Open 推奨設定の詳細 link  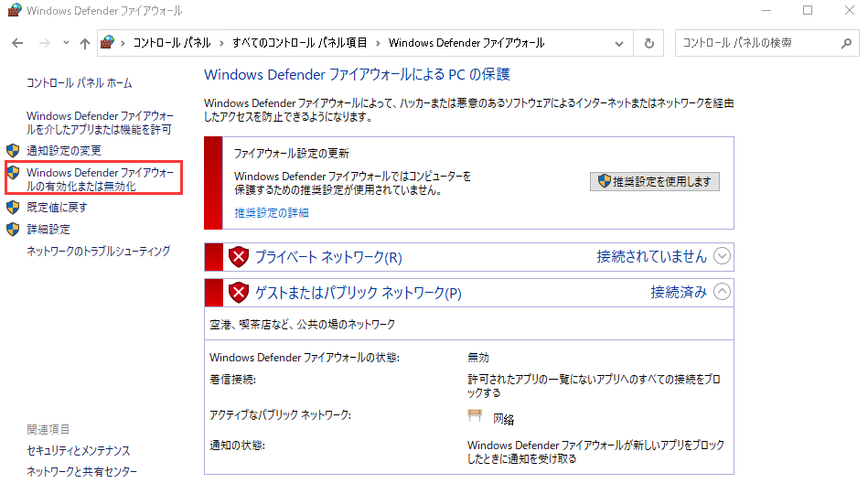tap(272, 212)
